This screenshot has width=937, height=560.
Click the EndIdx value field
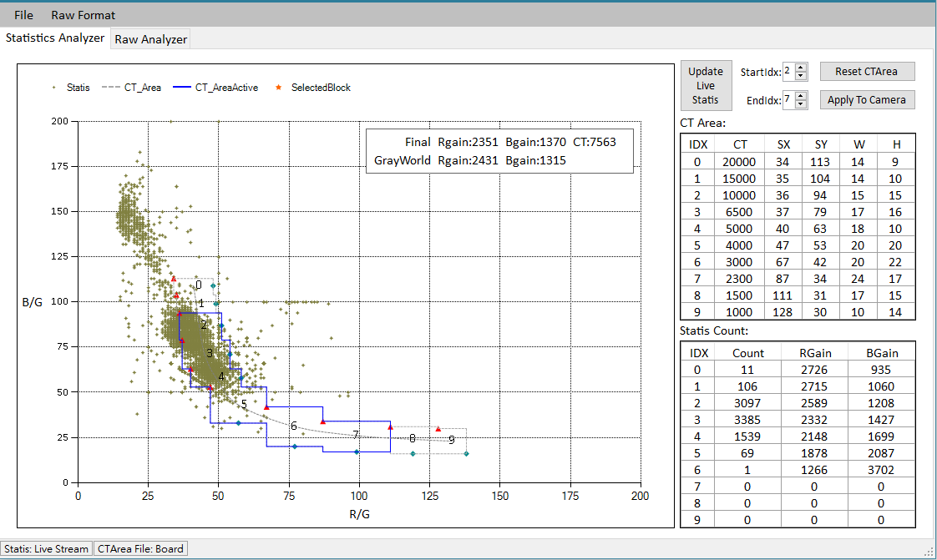tap(788, 100)
